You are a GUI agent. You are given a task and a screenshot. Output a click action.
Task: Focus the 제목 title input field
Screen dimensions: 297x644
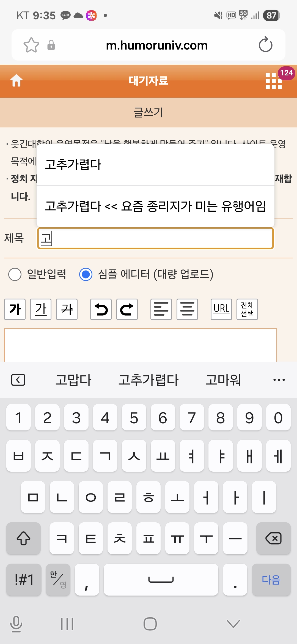click(155, 238)
